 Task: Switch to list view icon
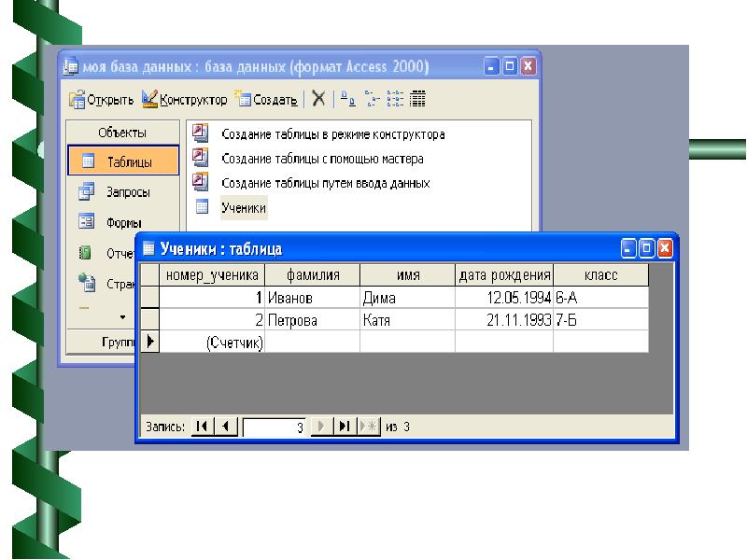pyautogui.click(x=394, y=98)
